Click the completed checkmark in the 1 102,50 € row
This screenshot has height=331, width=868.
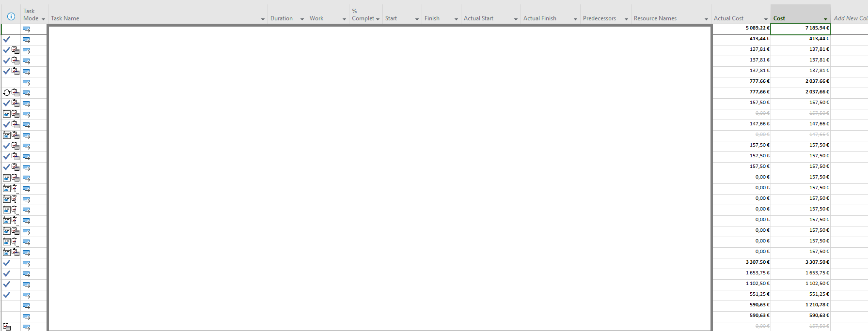pos(7,284)
